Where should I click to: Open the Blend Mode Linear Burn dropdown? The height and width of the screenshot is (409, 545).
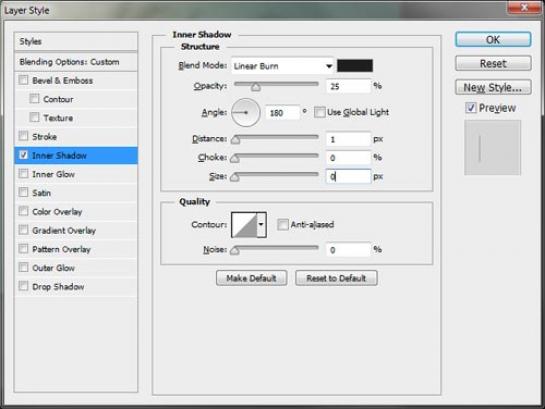pyautogui.click(x=282, y=66)
